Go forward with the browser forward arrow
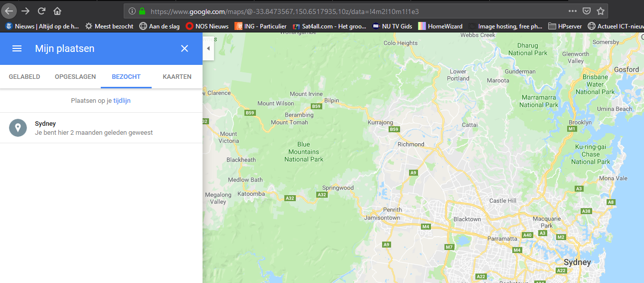Screen dimensions: 644x283 tap(25, 11)
